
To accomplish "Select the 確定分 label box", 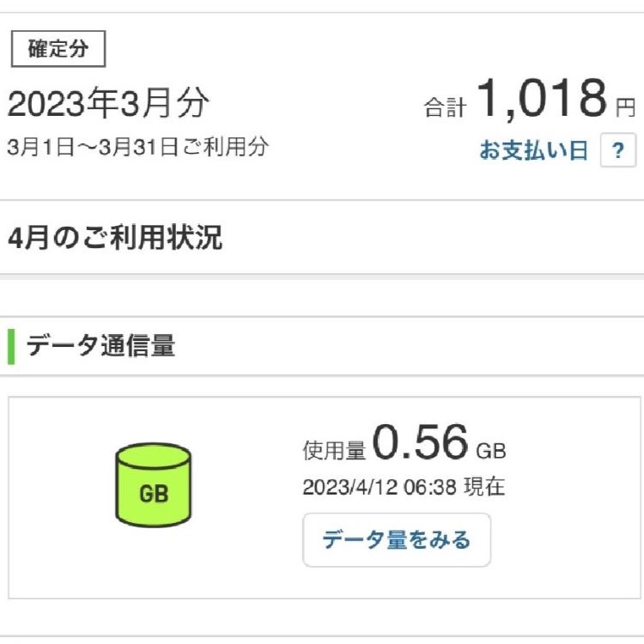I will [x=58, y=48].
